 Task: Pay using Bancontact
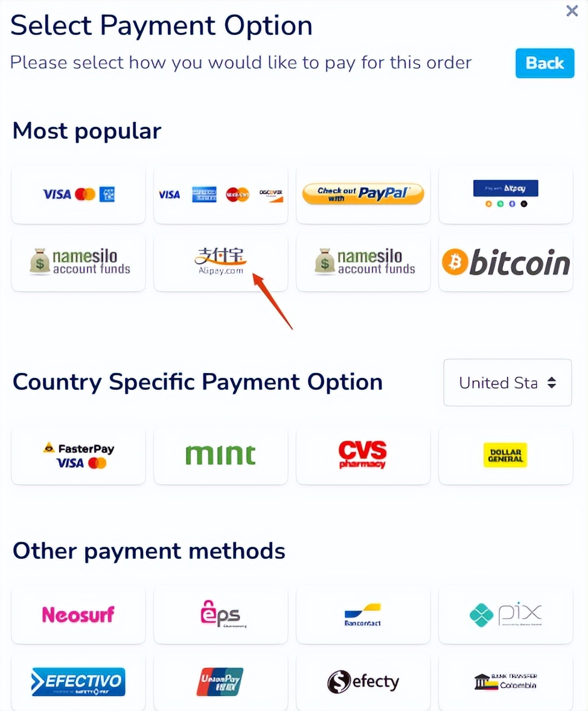363,614
